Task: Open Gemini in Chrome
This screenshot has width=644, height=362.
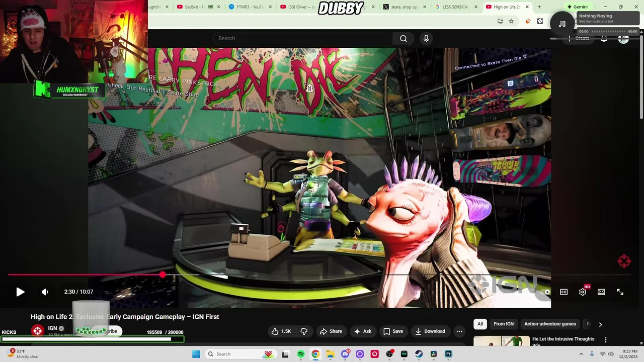Action: pos(577,7)
